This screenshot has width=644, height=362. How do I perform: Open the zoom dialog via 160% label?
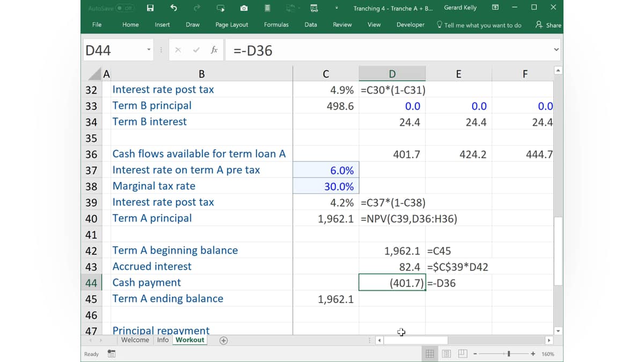tap(548, 354)
